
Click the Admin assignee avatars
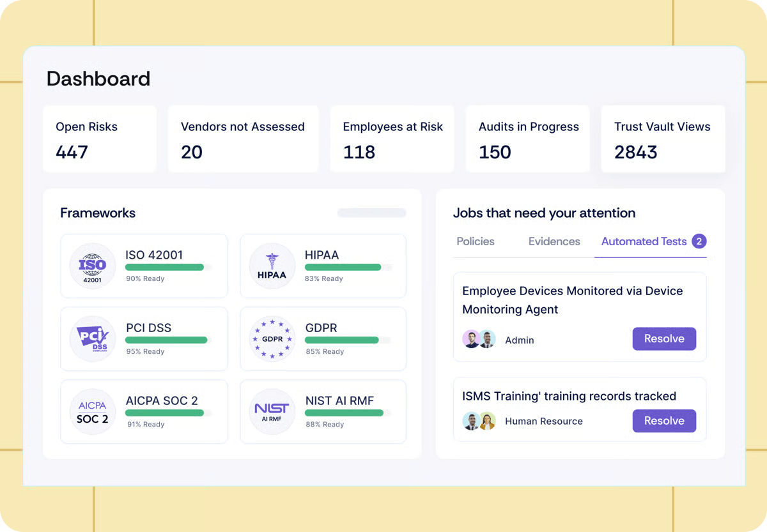tap(479, 339)
